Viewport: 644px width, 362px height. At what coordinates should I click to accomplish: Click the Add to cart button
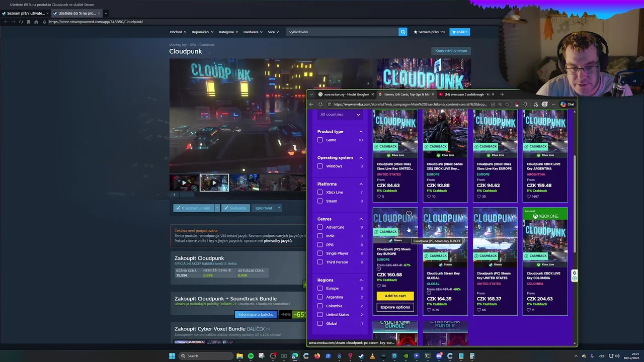pos(395,296)
